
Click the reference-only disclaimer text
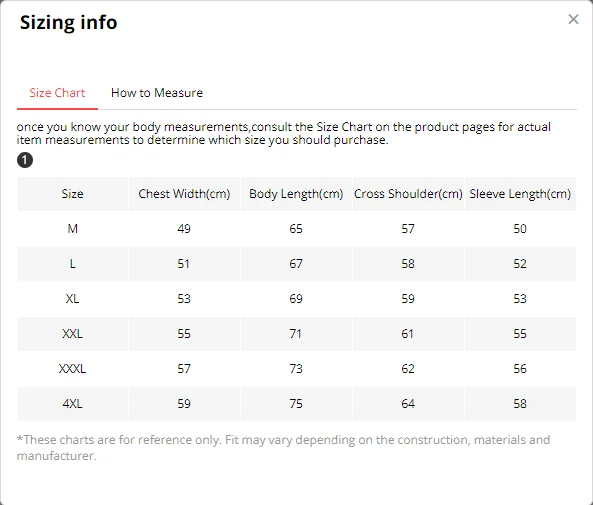283,448
